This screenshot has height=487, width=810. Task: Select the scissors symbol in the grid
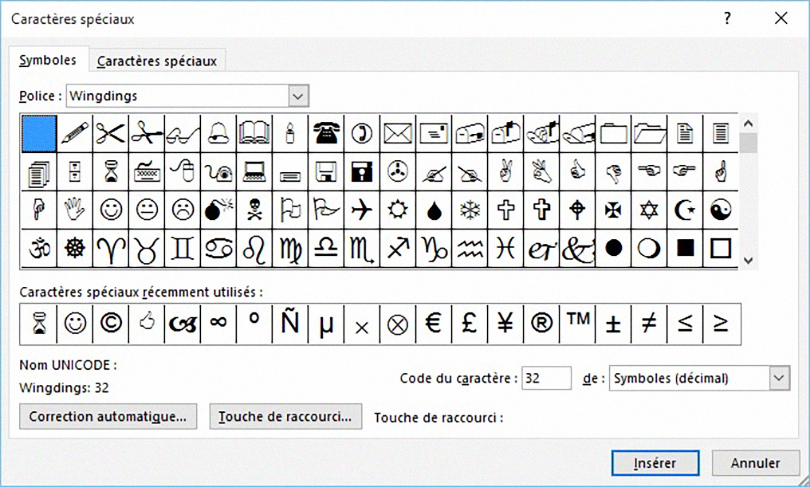click(110, 133)
